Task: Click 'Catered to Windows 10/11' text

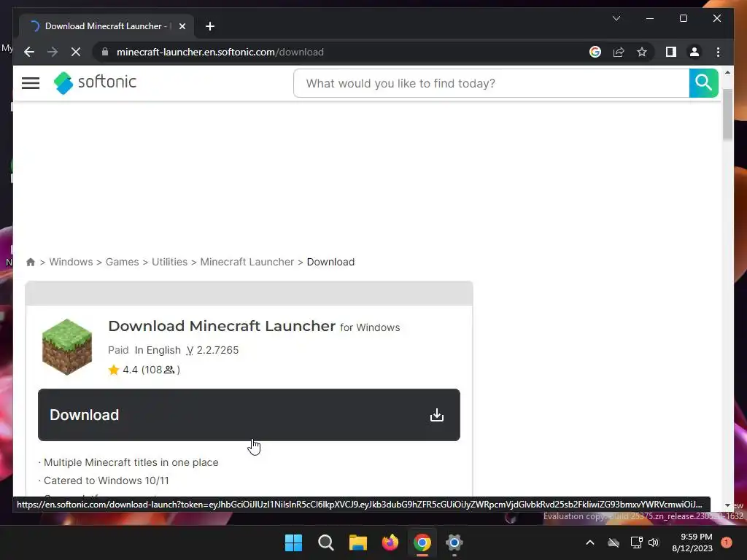Action: [x=107, y=481]
